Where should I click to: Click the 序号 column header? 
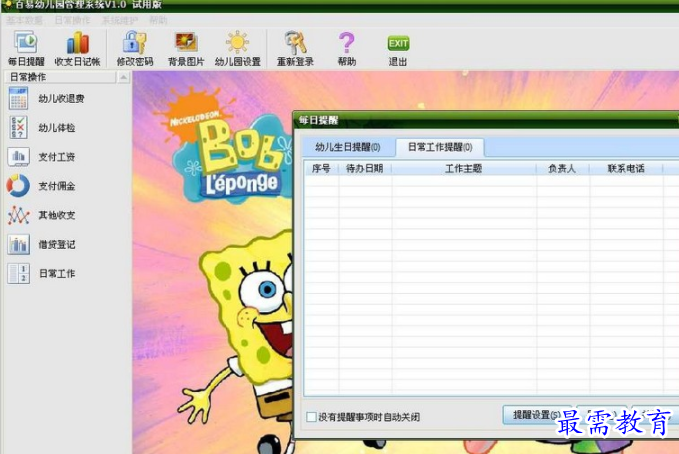[321, 168]
